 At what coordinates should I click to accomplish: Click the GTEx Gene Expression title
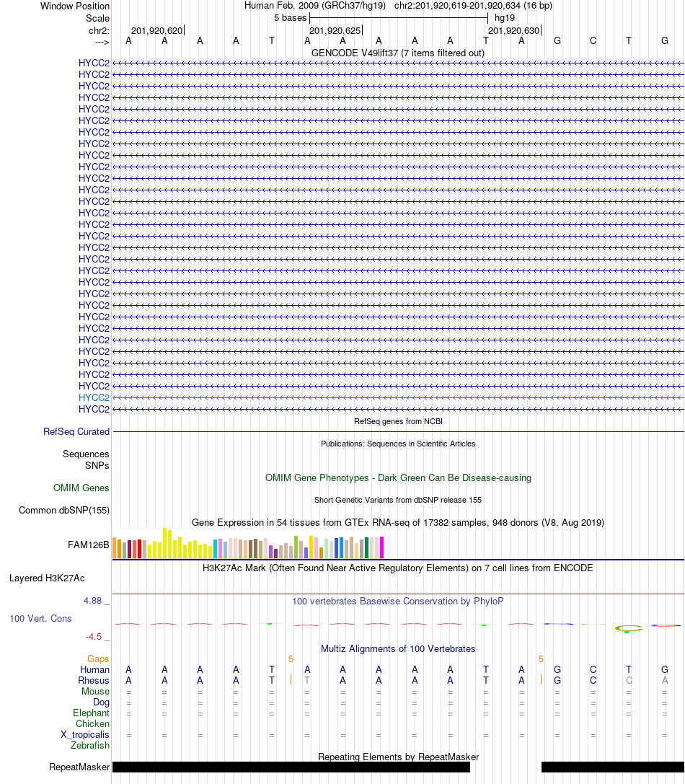point(398,522)
